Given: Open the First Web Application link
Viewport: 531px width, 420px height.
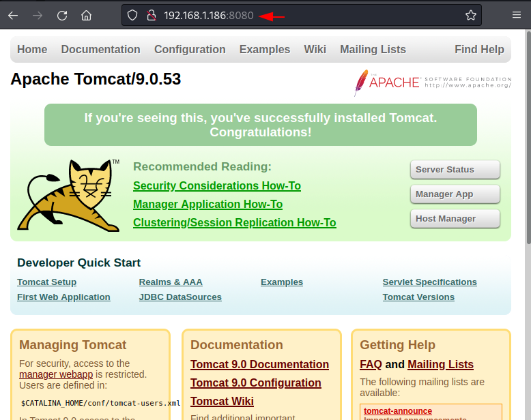Looking at the screenshot, I should pos(63,297).
